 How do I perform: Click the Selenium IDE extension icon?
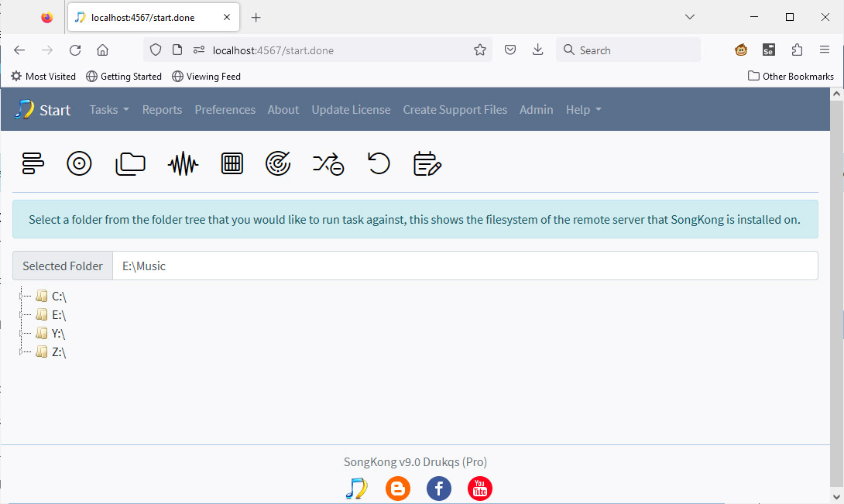[769, 50]
